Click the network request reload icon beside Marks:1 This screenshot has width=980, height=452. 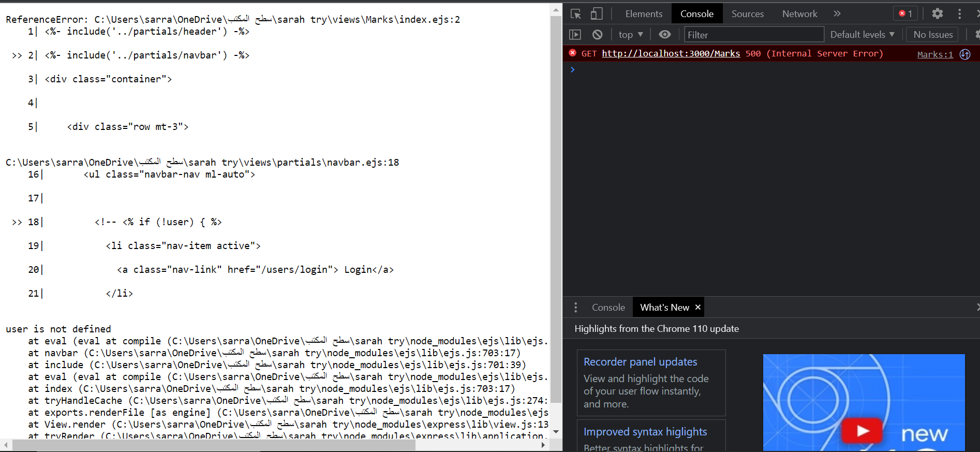(x=965, y=54)
